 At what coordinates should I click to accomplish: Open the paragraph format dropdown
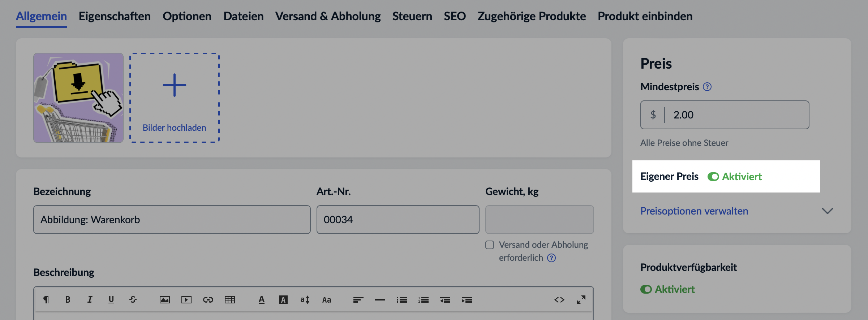46,299
